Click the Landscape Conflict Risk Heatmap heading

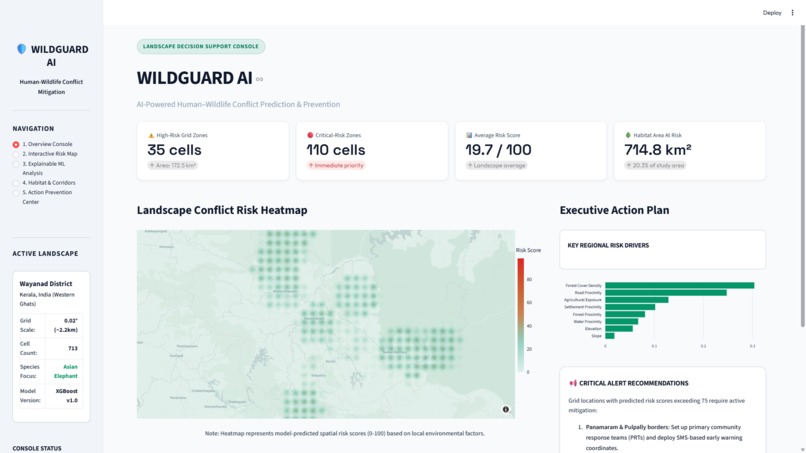(x=222, y=210)
